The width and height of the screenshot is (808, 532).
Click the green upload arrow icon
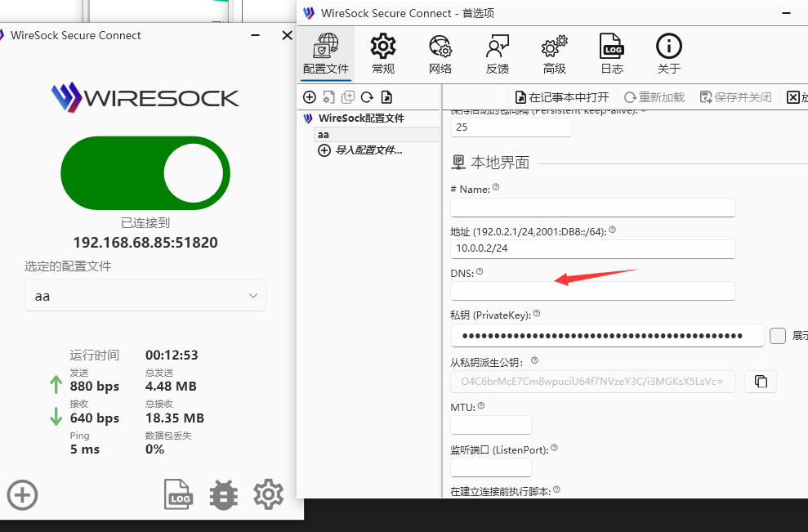point(56,385)
